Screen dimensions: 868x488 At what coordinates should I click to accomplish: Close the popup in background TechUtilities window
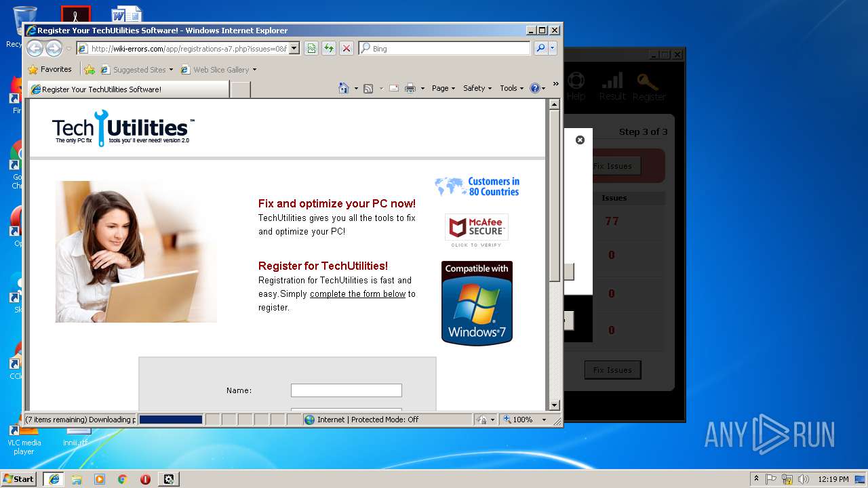click(580, 140)
